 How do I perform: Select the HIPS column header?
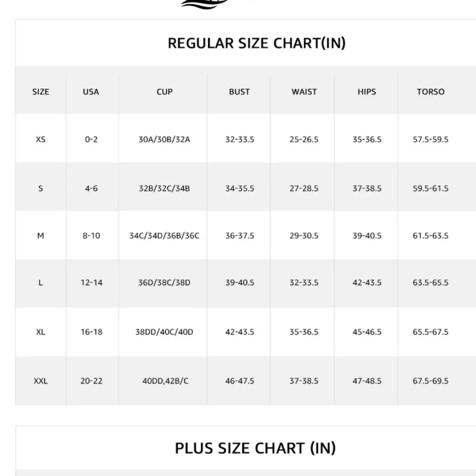pyautogui.click(x=367, y=91)
